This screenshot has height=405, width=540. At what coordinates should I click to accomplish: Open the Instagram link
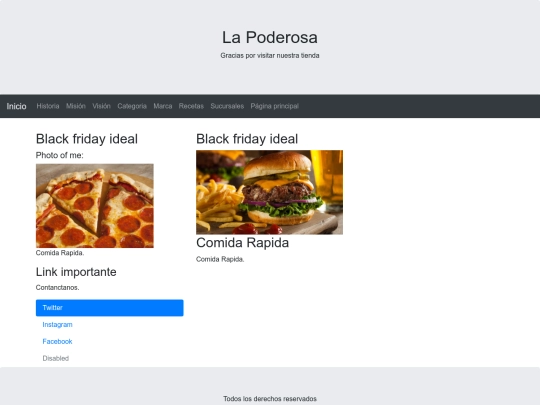(x=58, y=325)
